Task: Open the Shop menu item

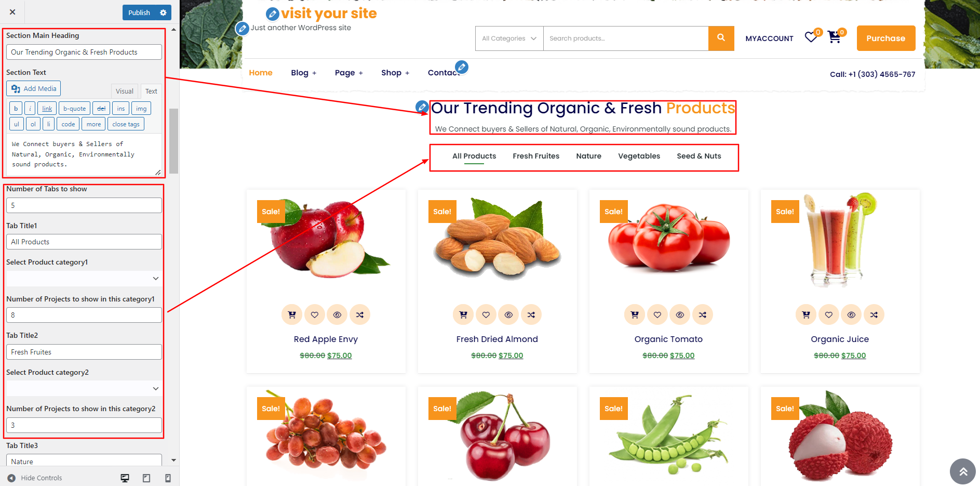Action: (x=395, y=73)
